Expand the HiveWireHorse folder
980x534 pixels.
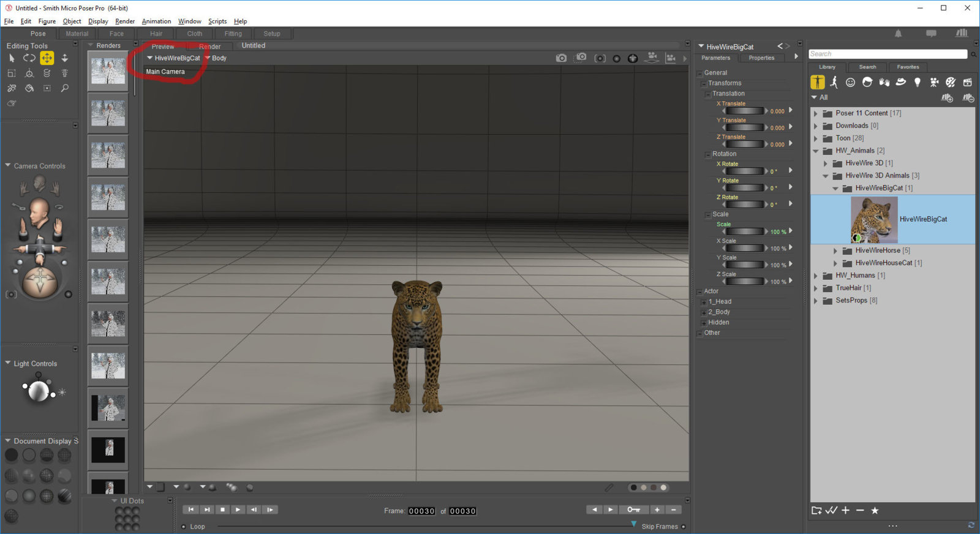point(835,250)
